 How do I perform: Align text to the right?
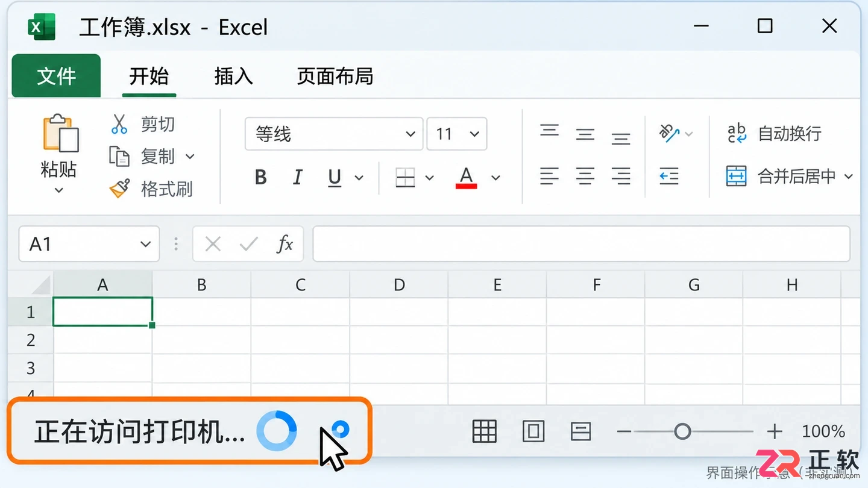tap(621, 177)
